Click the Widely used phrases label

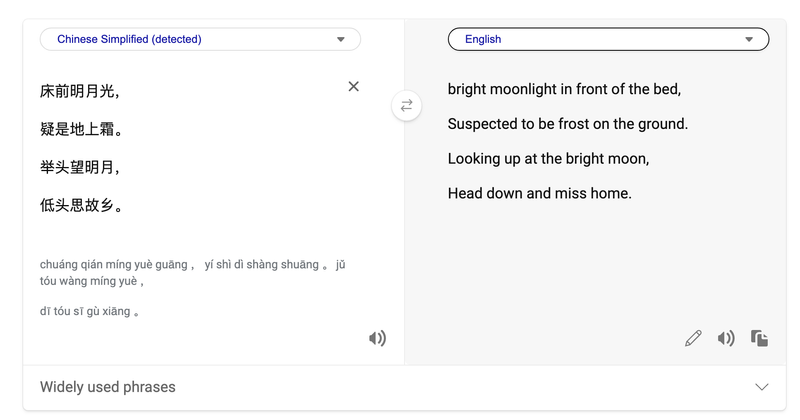coord(107,387)
